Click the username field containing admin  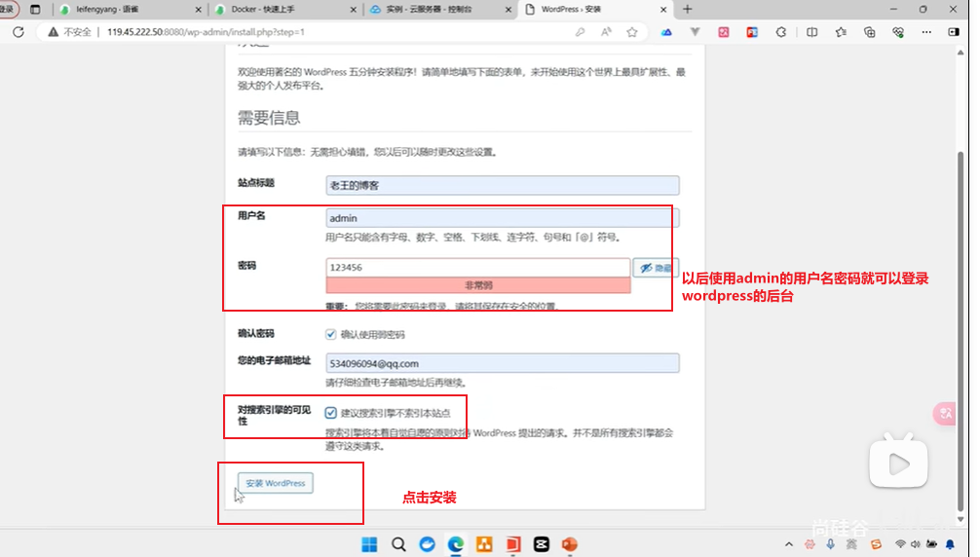click(x=503, y=218)
